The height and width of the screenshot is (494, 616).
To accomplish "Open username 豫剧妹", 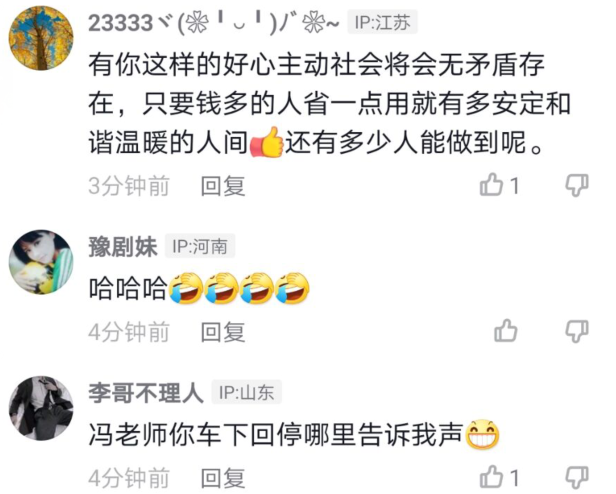I will [x=123, y=246].
